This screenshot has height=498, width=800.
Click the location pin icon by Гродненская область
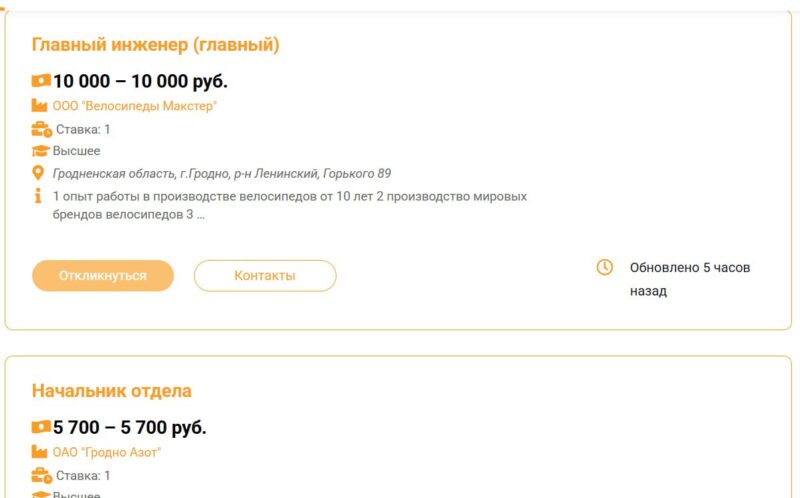click(39, 173)
